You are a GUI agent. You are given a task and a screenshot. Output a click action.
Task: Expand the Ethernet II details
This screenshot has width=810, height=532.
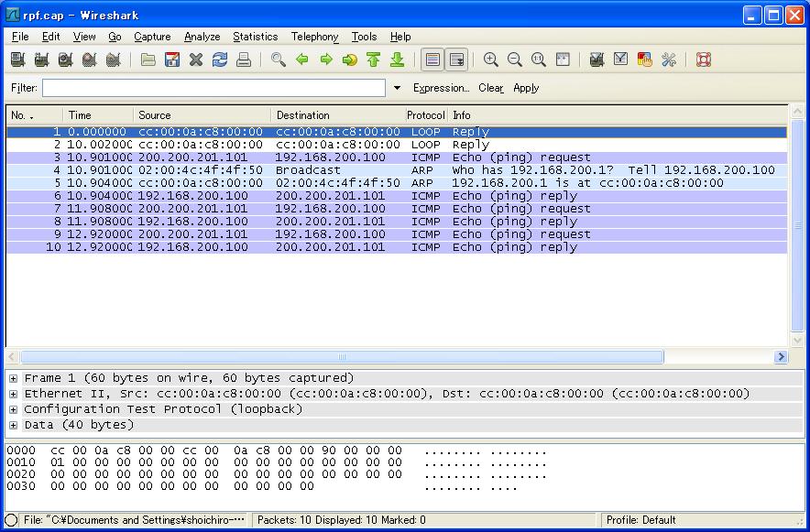[14, 395]
